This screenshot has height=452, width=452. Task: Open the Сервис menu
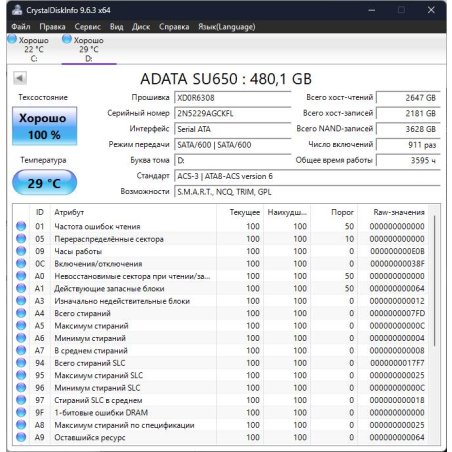(88, 27)
